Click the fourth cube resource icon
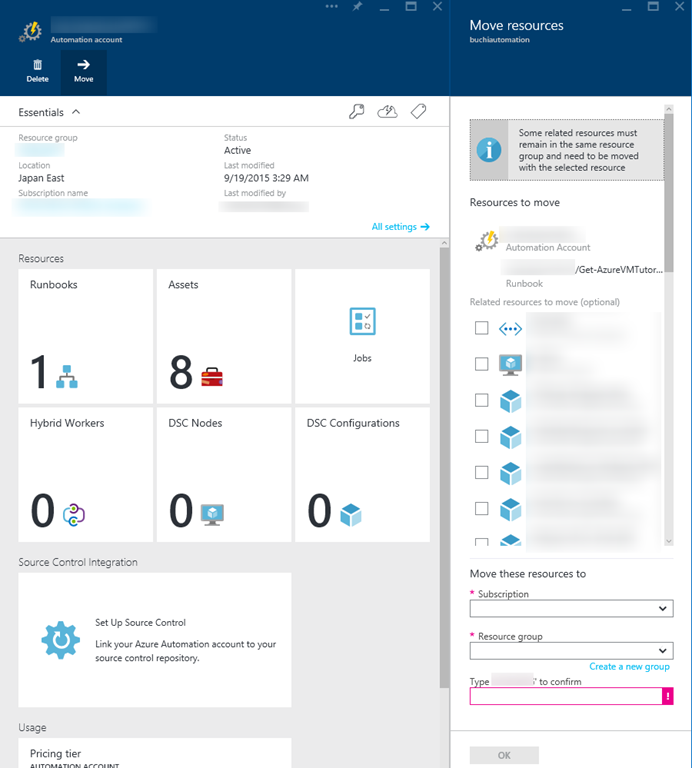The height and width of the screenshot is (768, 692). tap(510, 510)
